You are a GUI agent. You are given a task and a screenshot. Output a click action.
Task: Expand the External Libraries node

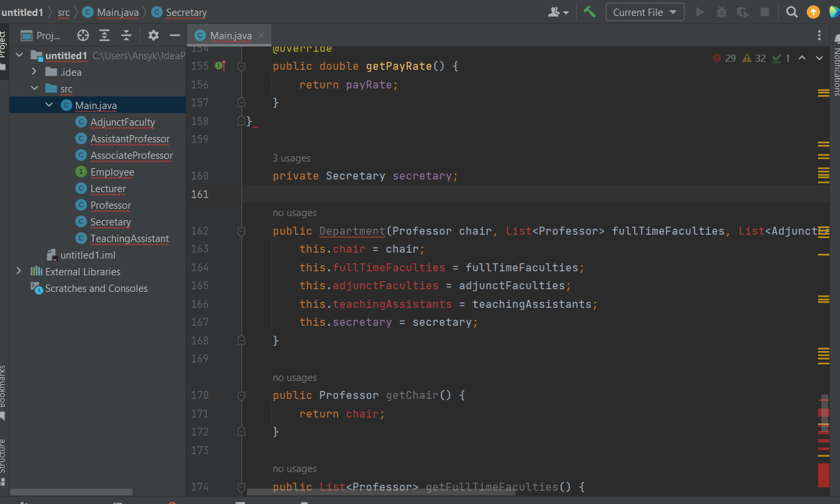(x=19, y=271)
